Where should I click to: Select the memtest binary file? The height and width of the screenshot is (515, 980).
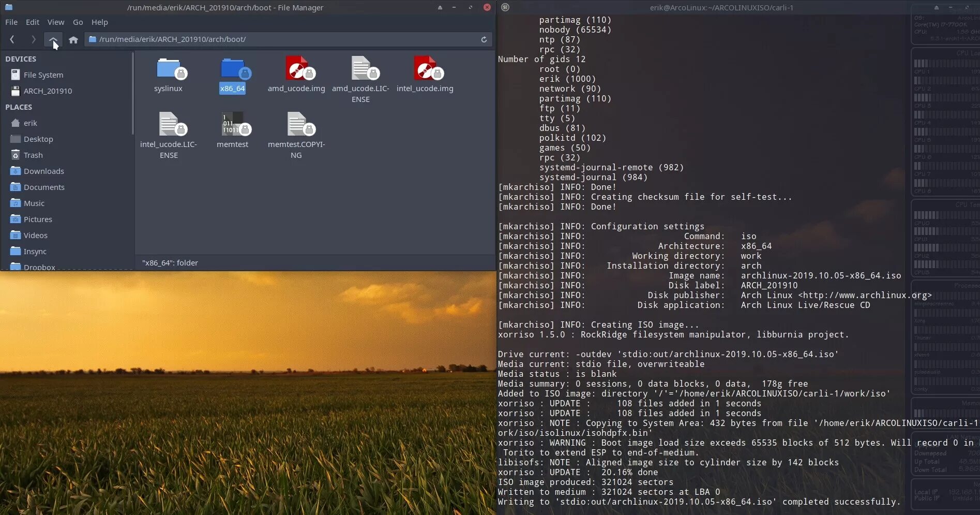point(233,130)
